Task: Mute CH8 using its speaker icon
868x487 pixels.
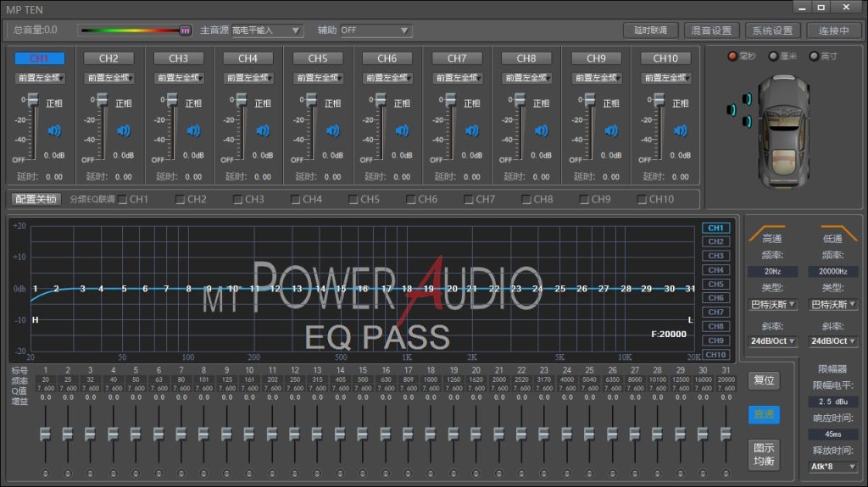Action: pyautogui.click(x=541, y=130)
